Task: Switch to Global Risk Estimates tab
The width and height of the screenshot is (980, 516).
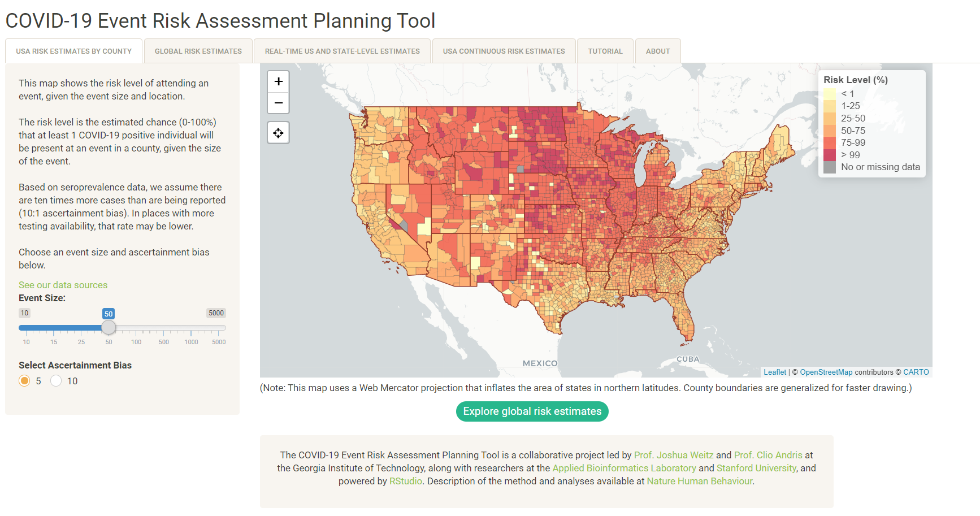Action: click(198, 51)
